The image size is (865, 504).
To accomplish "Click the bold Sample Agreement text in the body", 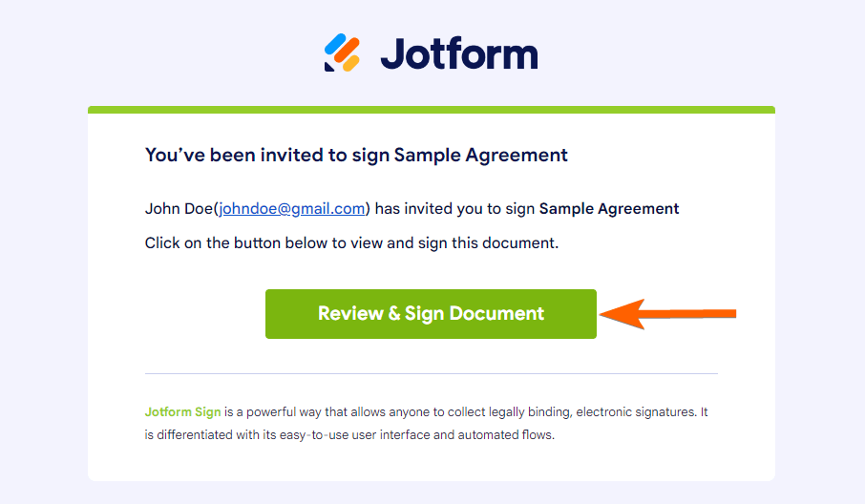I will coord(609,208).
